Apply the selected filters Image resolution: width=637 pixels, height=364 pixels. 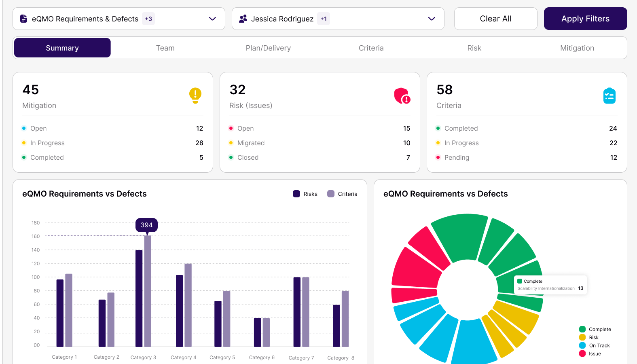(586, 19)
